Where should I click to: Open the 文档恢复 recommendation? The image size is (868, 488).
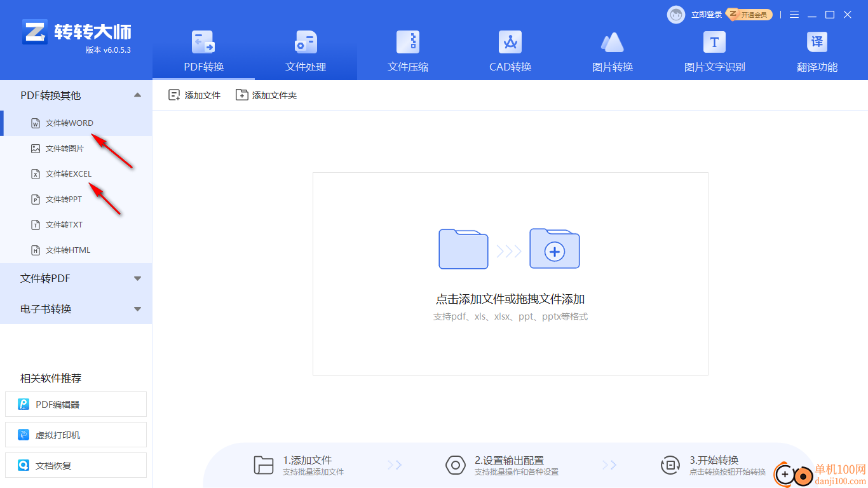click(x=76, y=465)
